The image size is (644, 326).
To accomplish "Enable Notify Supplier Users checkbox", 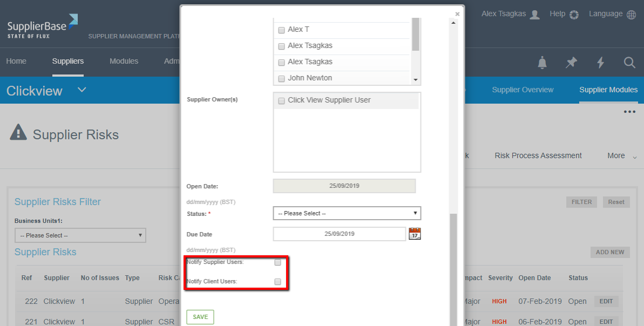I will 277,262.
